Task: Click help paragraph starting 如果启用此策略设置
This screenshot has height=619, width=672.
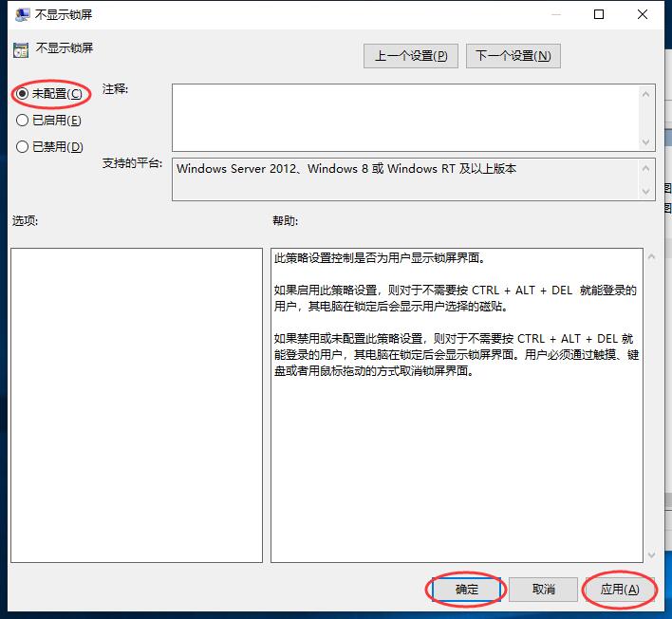Action: point(456,298)
